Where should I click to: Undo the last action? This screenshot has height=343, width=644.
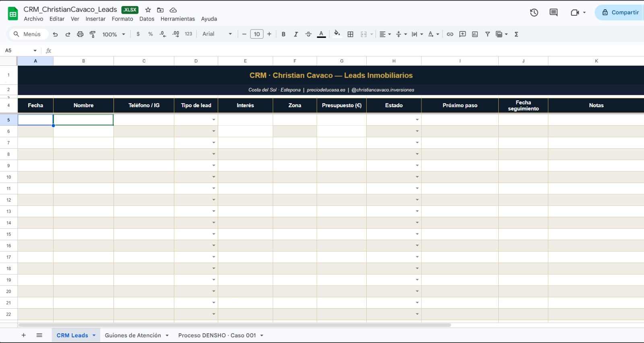point(55,34)
